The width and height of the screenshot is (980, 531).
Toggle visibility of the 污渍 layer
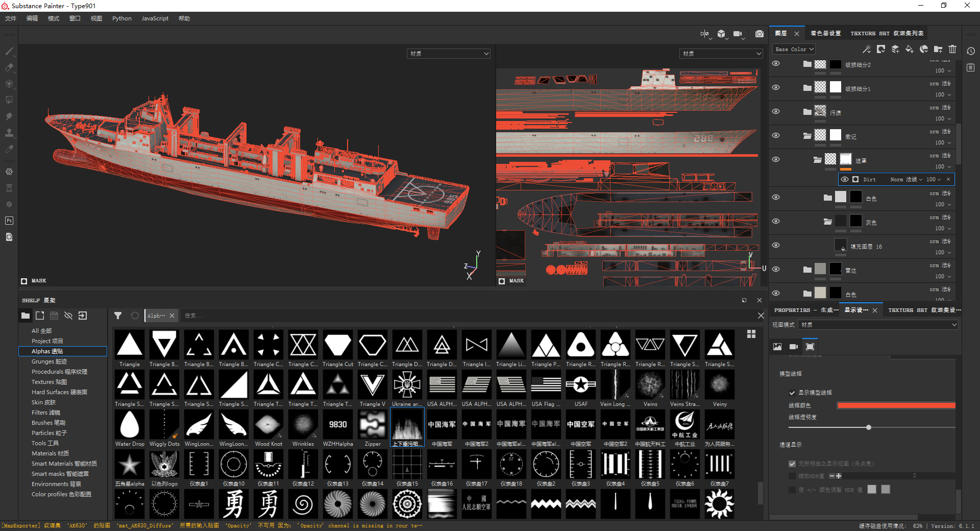point(776,111)
